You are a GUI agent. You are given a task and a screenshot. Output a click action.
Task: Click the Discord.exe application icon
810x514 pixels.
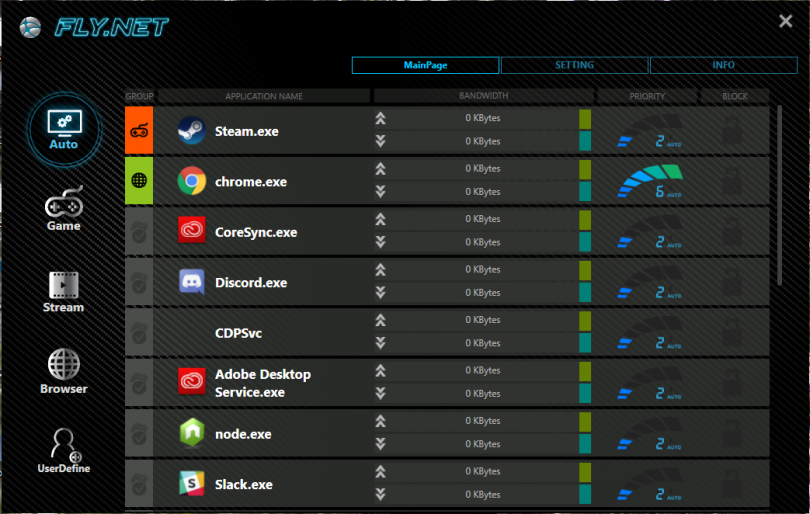tap(191, 282)
